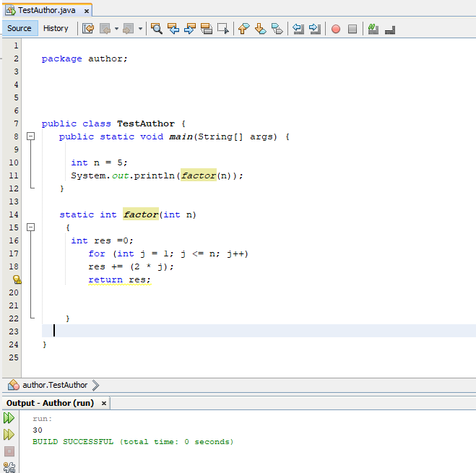Click Find Next Occurrence icon
This screenshot has height=473, width=476.
pyautogui.click(x=190, y=29)
